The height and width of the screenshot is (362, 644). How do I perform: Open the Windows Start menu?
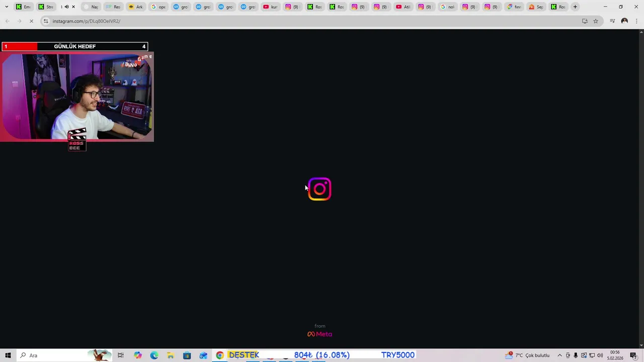tap(8, 355)
